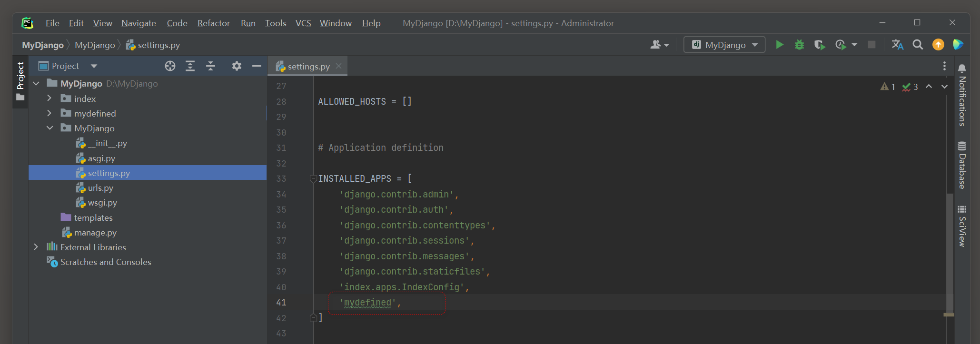The image size is (980, 344).
Task: Open the profiler dropdown arrow
Action: (854, 45)
